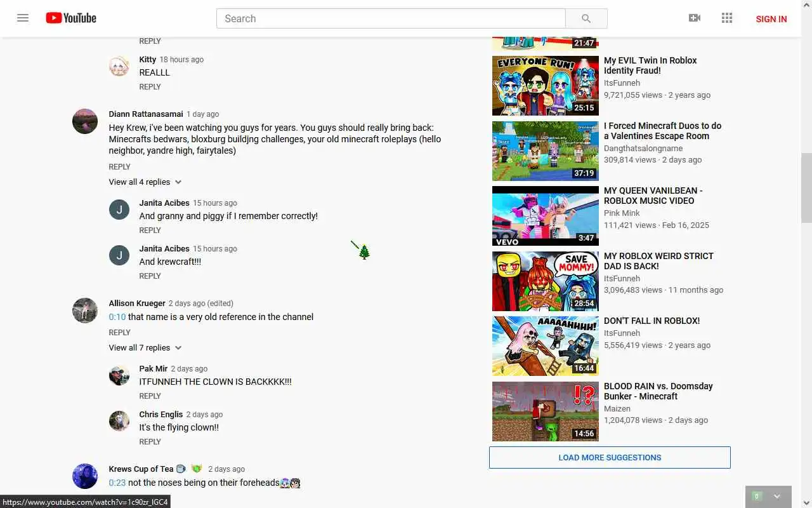This screenshot has height=508, width=812.
Task: Click the partially visible 21:47 video thumbnail
Action: tap(546, 44)
